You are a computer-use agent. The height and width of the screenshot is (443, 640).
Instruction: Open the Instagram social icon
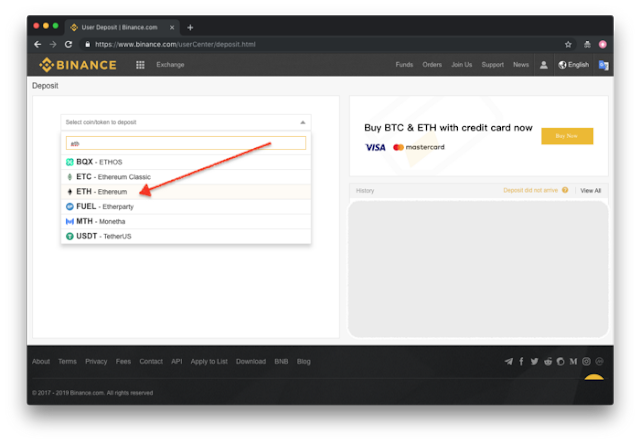coord(586,361)
